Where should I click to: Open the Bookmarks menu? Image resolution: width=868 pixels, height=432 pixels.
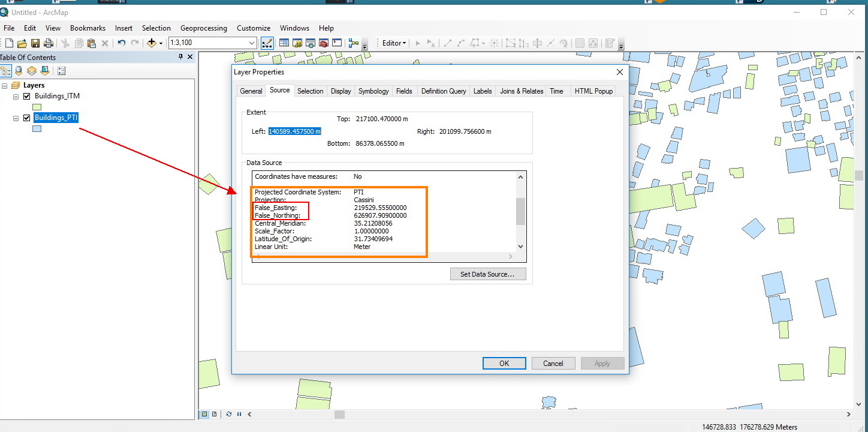tap(88, 28)
